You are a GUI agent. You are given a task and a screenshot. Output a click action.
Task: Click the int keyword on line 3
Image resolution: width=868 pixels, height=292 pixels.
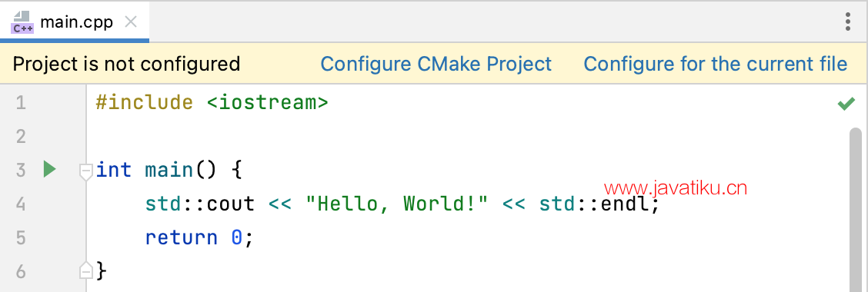point(114,170)
